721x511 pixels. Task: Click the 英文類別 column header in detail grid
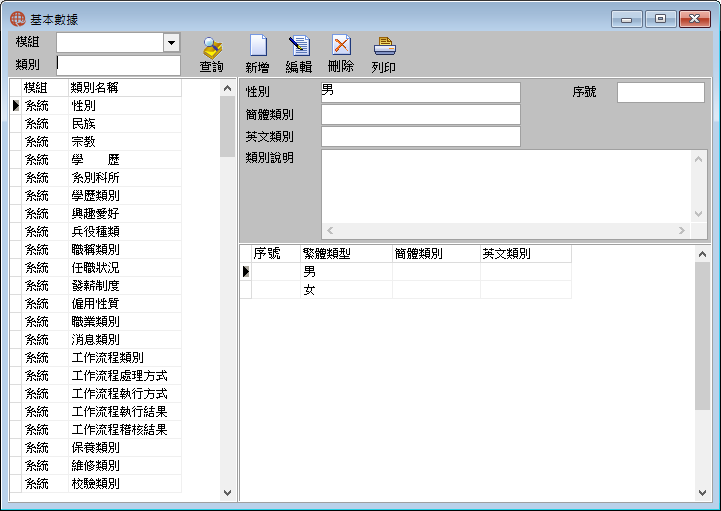tap(526, 253)
